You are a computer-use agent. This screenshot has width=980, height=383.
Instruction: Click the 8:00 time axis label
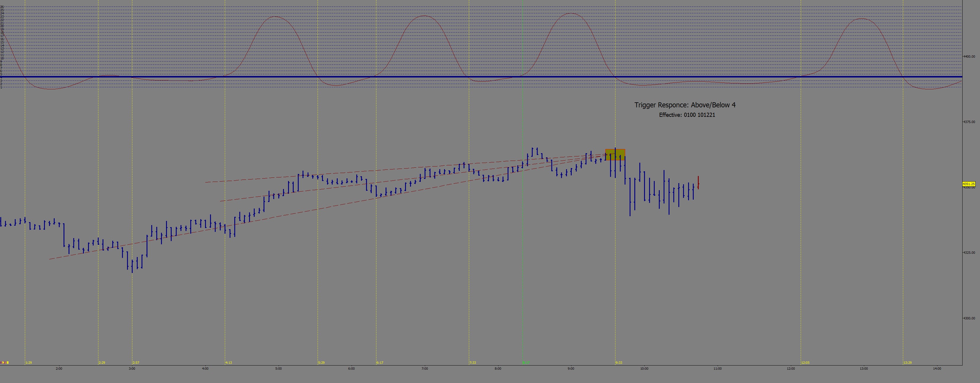click(498, 369)
